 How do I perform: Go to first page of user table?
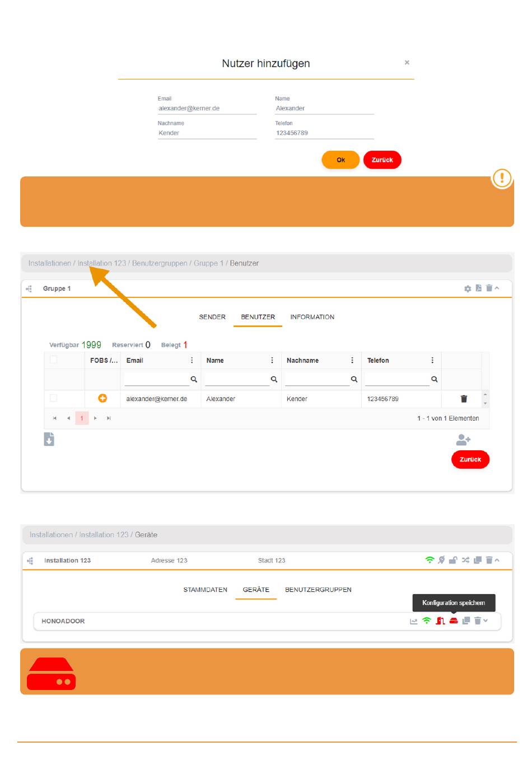(x=54, y=418)
